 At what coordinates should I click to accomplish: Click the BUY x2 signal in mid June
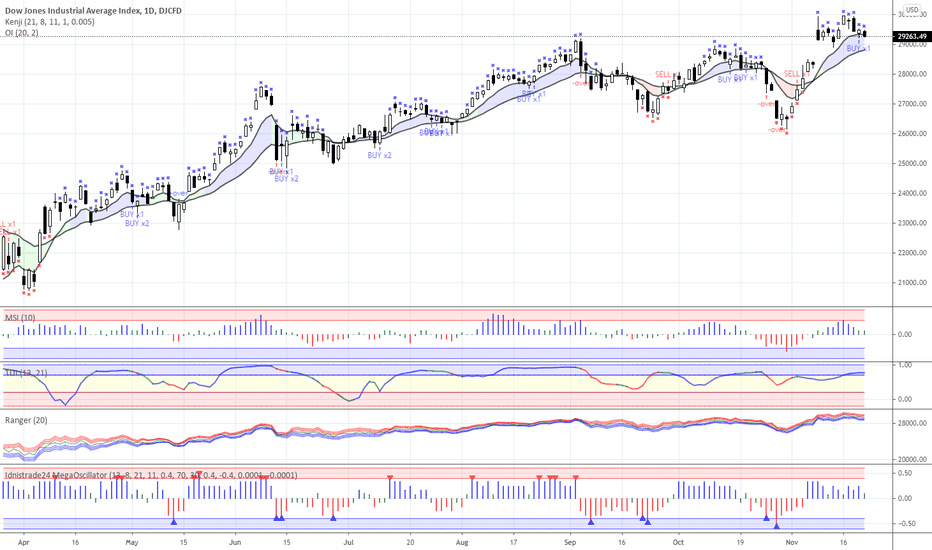pos(286,178)
